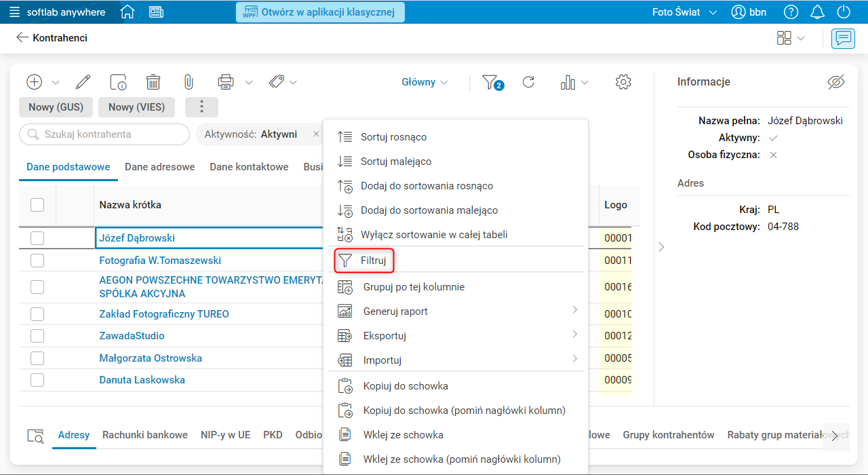Viewport: 868px width, 475px height.
Task: Open the chat messages panel icon
Action: pos(843,38)
